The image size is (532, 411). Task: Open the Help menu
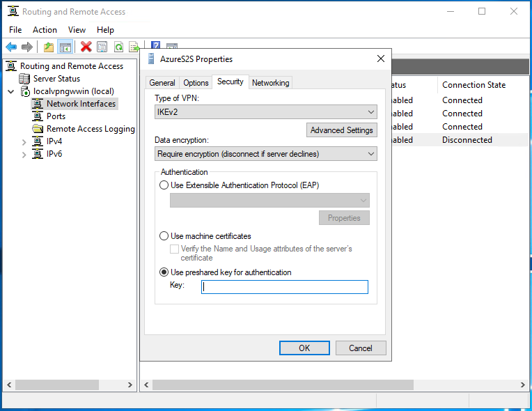tap(105, 30)
